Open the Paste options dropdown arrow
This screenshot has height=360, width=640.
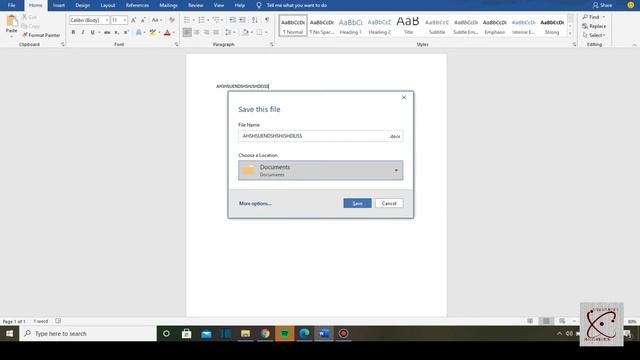click(11, 36)
